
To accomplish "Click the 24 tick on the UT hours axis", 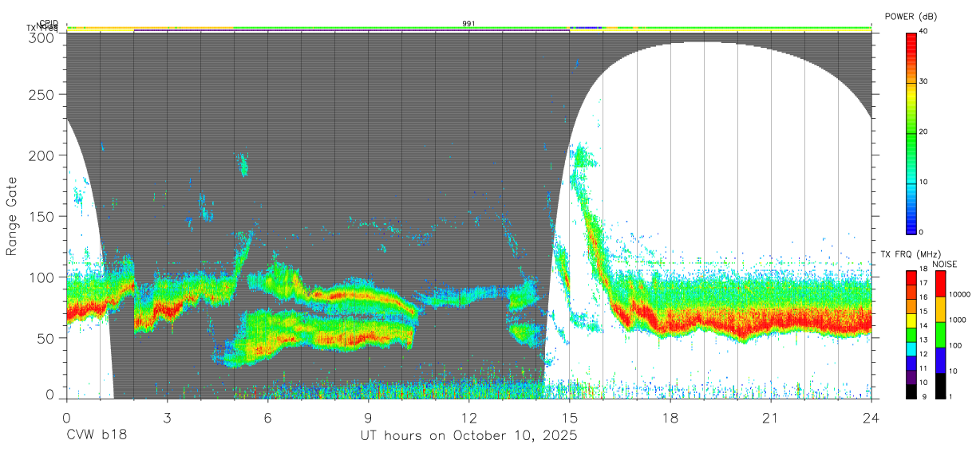I will tap(871, 419).
